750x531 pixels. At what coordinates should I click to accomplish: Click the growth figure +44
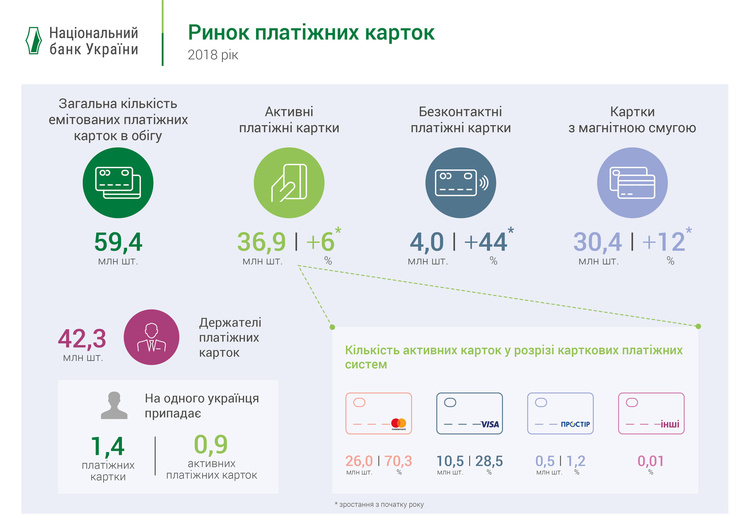point(485,242)
